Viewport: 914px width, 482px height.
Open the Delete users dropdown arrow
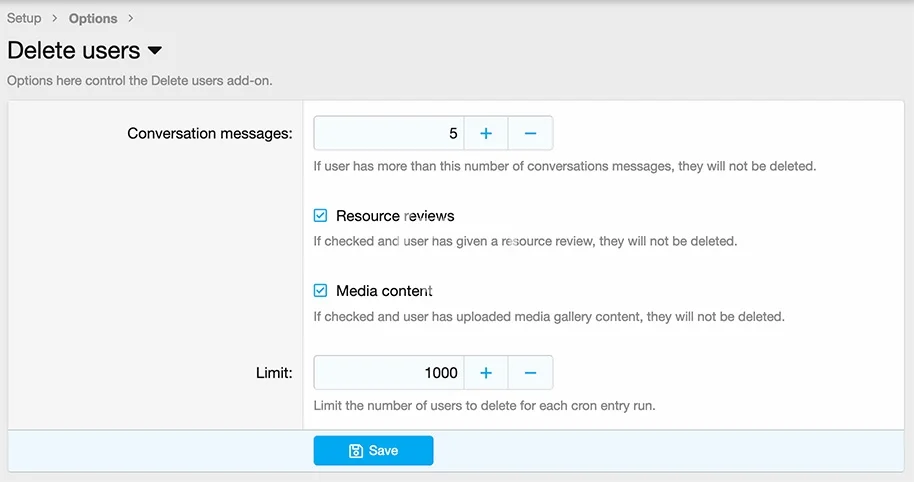155,50
